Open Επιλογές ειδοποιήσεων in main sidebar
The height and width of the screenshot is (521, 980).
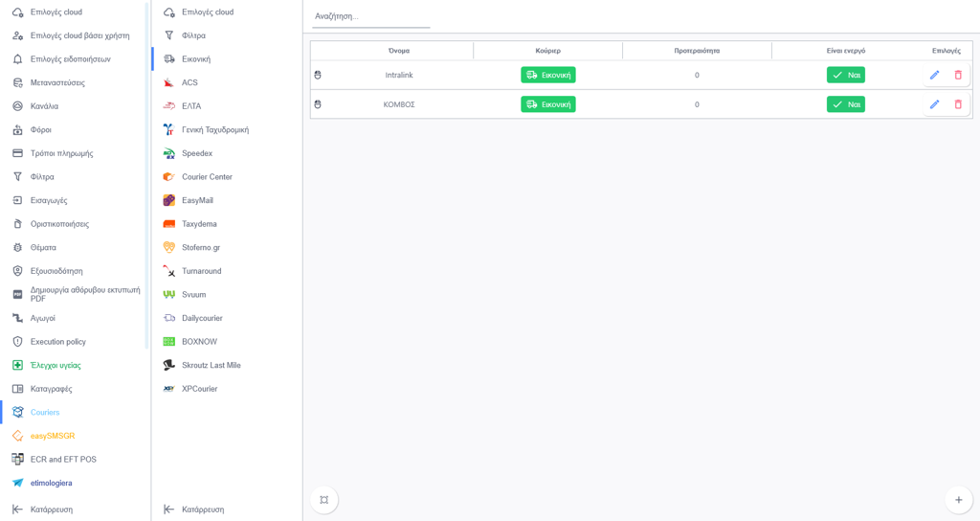pos(70,59)
